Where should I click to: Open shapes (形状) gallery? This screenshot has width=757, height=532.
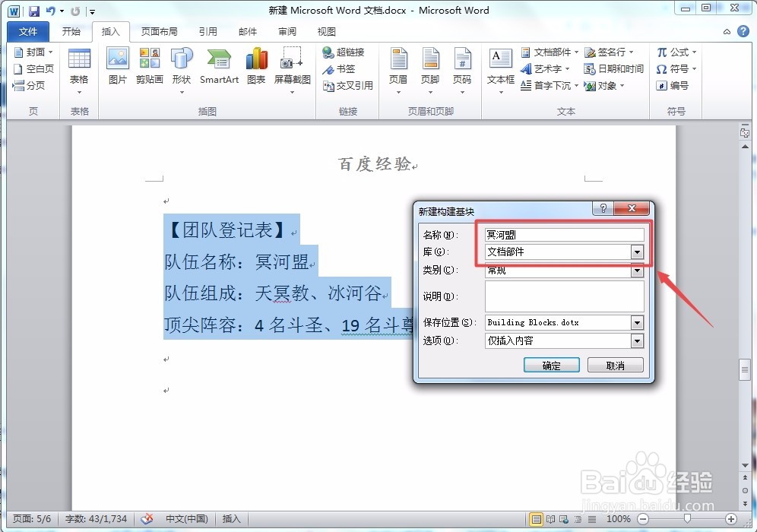pos(182,71)
